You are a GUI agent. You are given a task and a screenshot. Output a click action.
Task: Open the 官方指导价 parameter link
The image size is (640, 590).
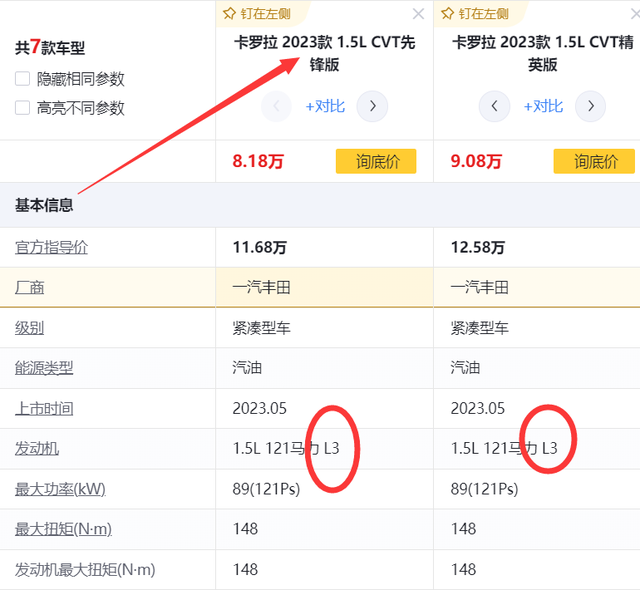[51, 247]
